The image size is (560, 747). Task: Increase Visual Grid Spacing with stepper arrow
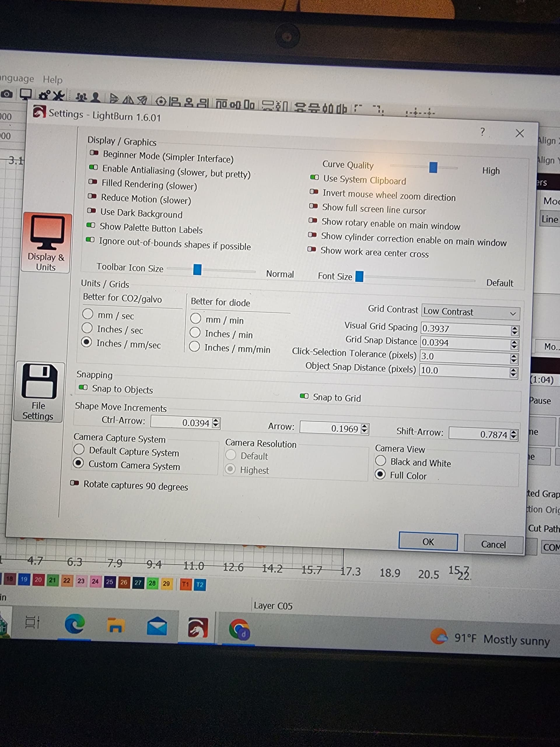514,328
